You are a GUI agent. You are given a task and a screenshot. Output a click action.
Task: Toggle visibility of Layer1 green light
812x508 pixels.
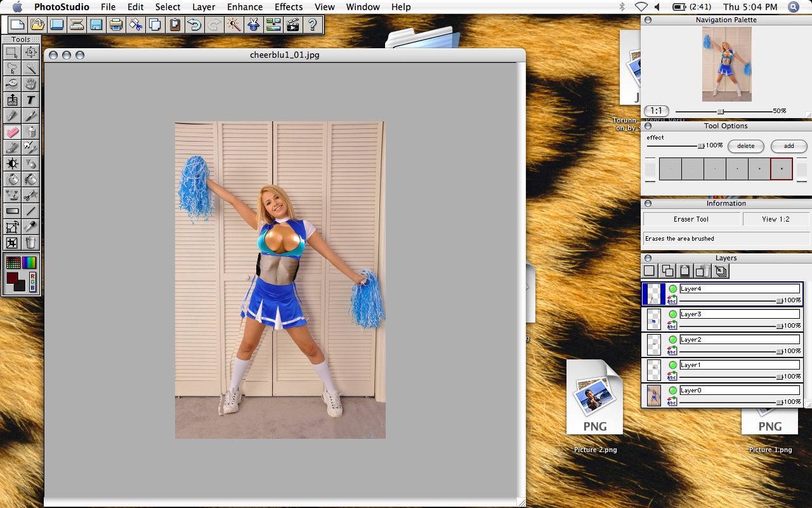click(672, 365)
